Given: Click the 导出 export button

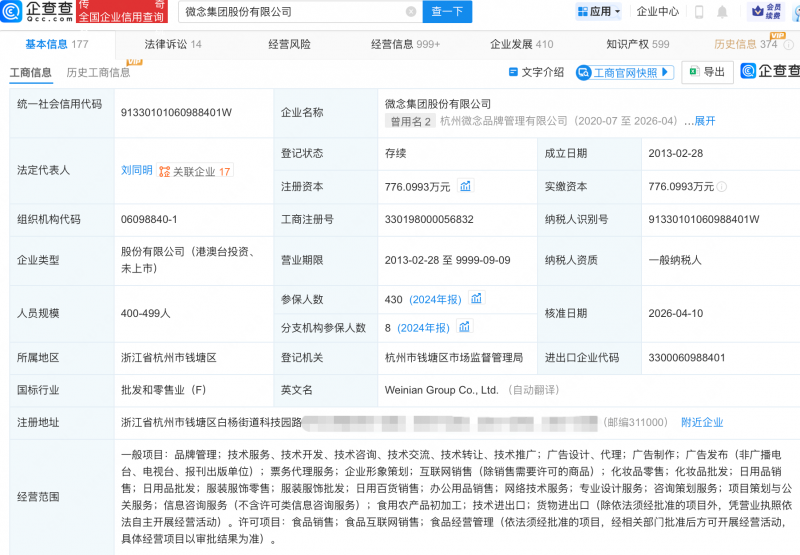Looking at the screenshot, I should click(707, 72).
